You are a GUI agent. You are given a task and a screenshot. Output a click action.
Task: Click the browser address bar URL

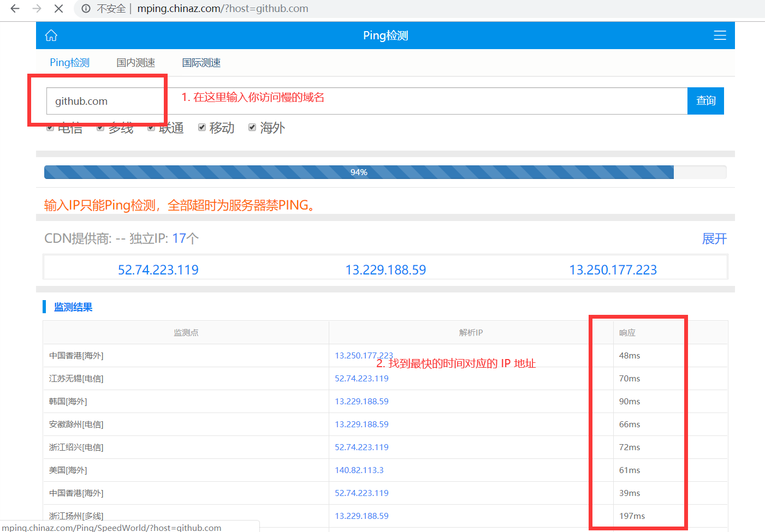click(x=223, y=9)
